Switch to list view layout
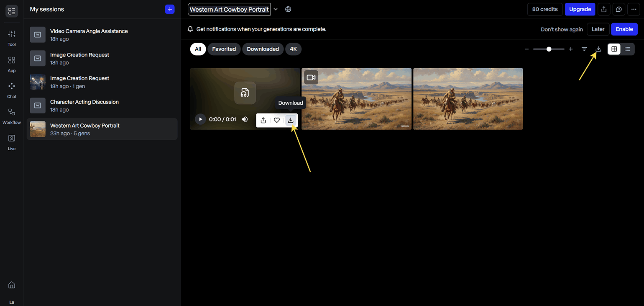Image resolution: width=644 pixels, height=306 pixels. point(628,49)
